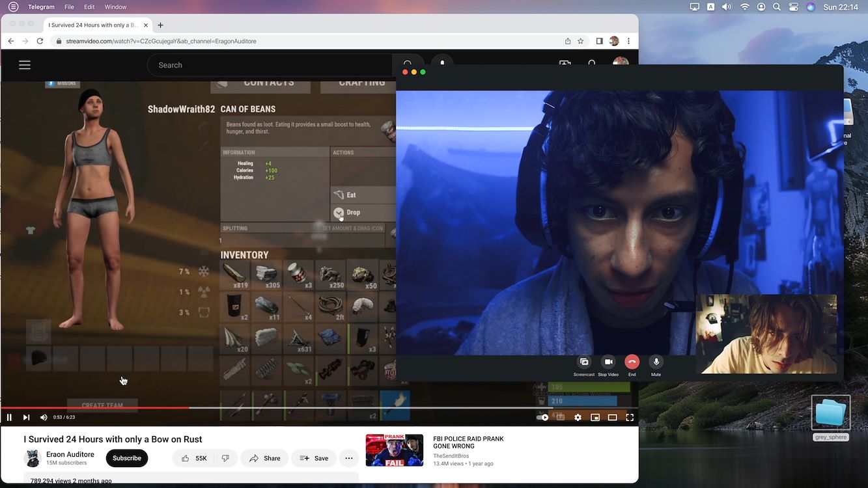This screenshot has width=868, height=488.
Task: Open the video player settings gear
Action: click(x=578, y=418)
